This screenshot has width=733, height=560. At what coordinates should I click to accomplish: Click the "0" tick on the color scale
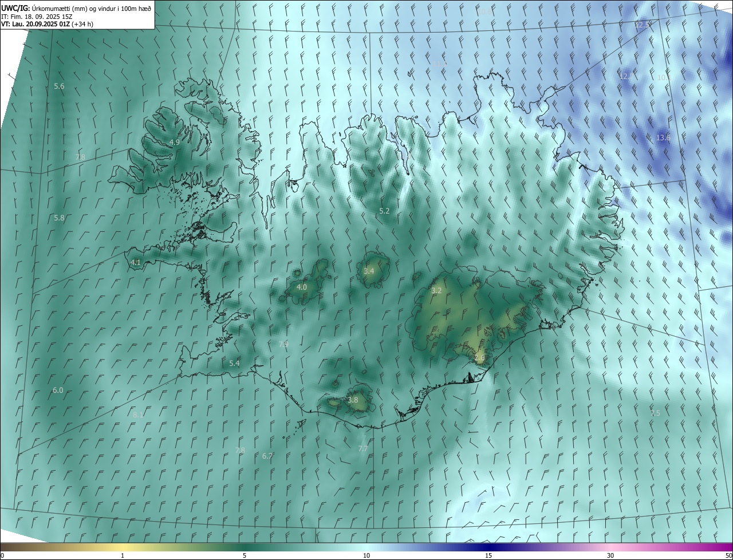[2, 555]
